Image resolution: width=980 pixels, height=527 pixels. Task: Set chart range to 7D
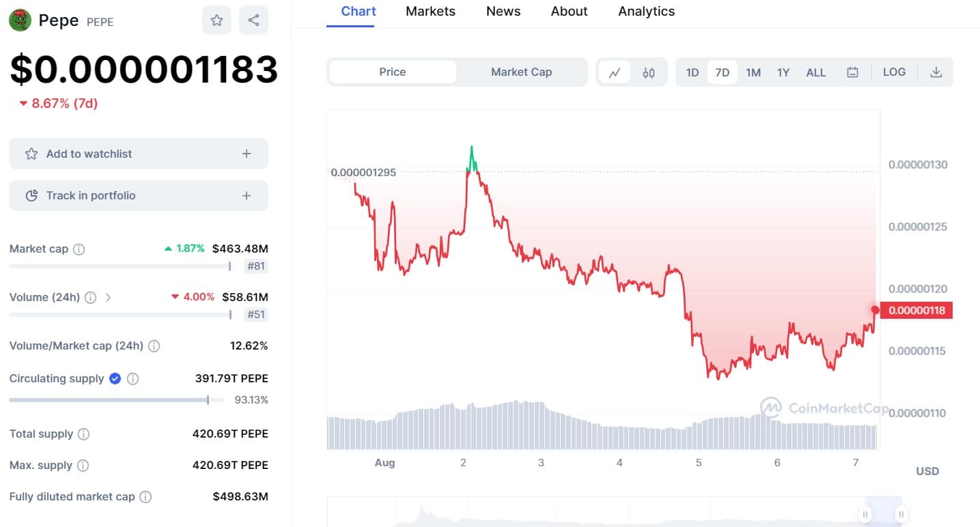tap(723, 72)
